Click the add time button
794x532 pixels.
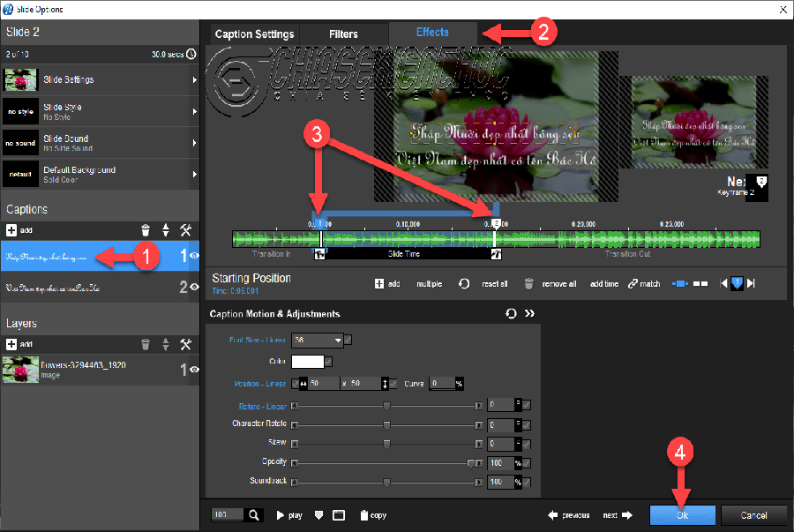[604, 284]
